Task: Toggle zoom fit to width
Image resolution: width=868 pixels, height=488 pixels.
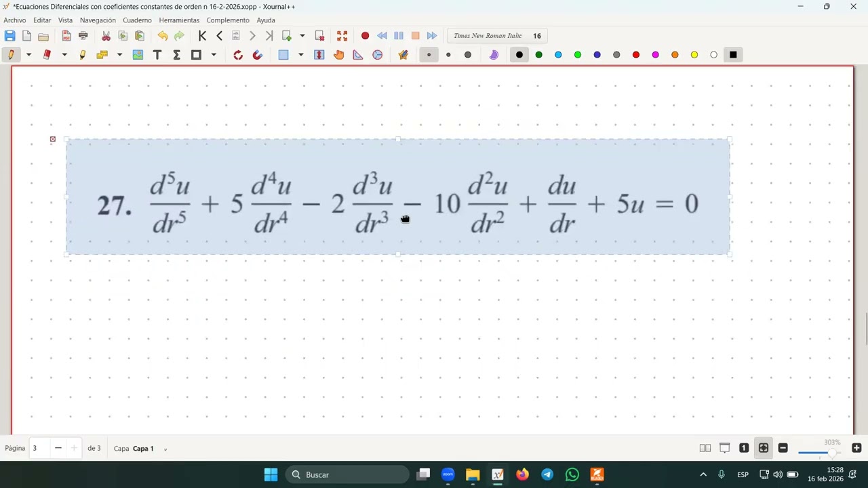Action: click(x=764, y=448)
